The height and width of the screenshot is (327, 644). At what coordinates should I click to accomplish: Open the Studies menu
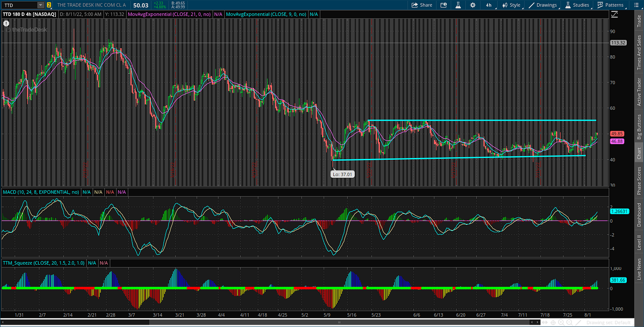click(x=577, y=5)
